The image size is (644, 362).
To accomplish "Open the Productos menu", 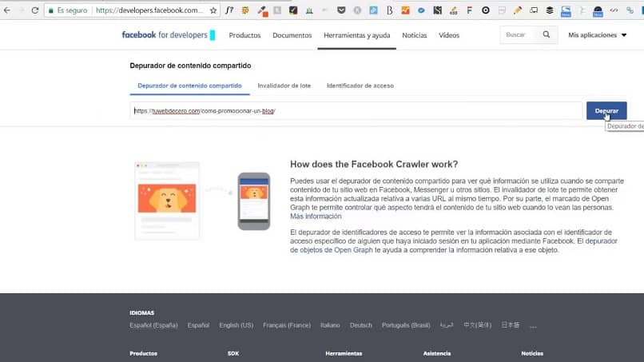I will [x=244, y=35].
